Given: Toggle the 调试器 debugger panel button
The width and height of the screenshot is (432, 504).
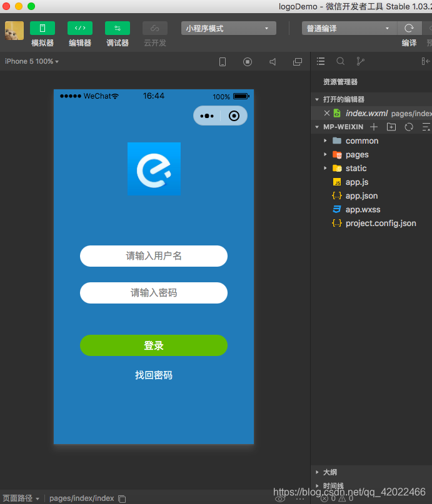Looking at the screenshot, I should pos(118,28).
